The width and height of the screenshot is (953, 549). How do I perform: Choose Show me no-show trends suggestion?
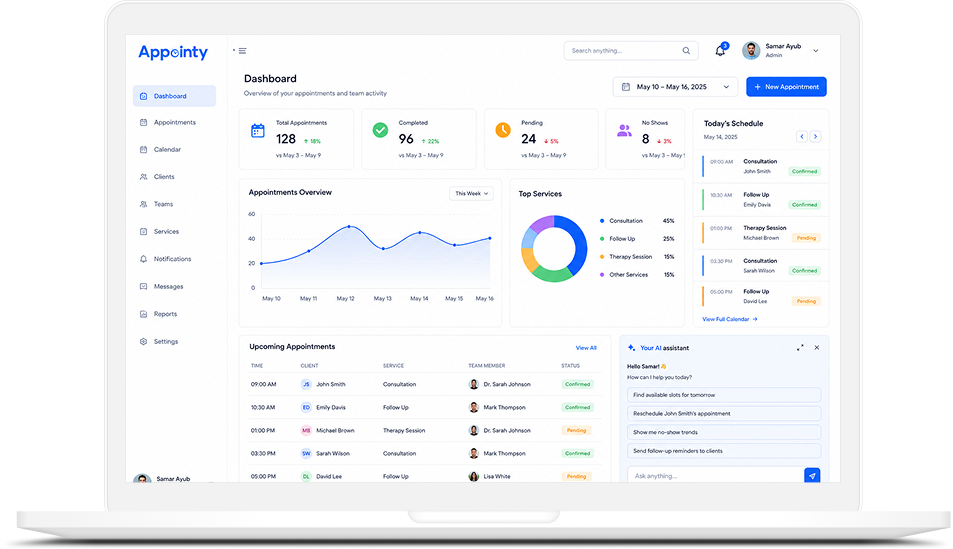pyautogui.click(x=724, y=433)
